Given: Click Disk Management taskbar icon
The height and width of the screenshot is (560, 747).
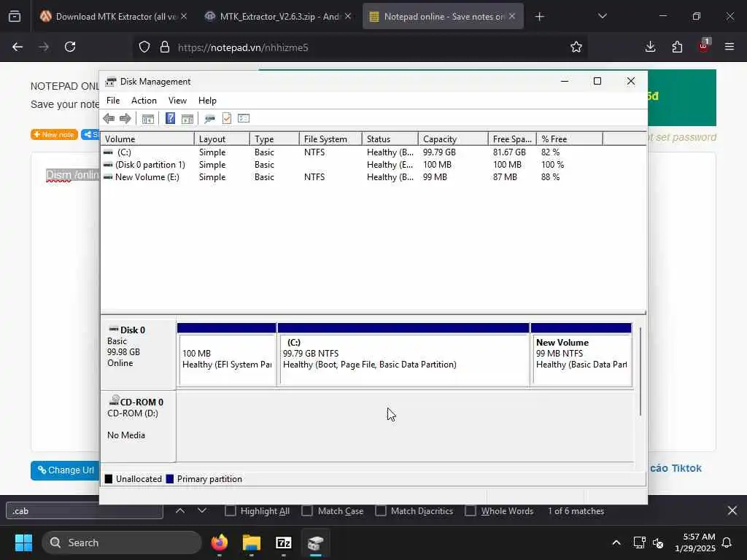Looking at the screenshot, I should [x=315, y=542].
